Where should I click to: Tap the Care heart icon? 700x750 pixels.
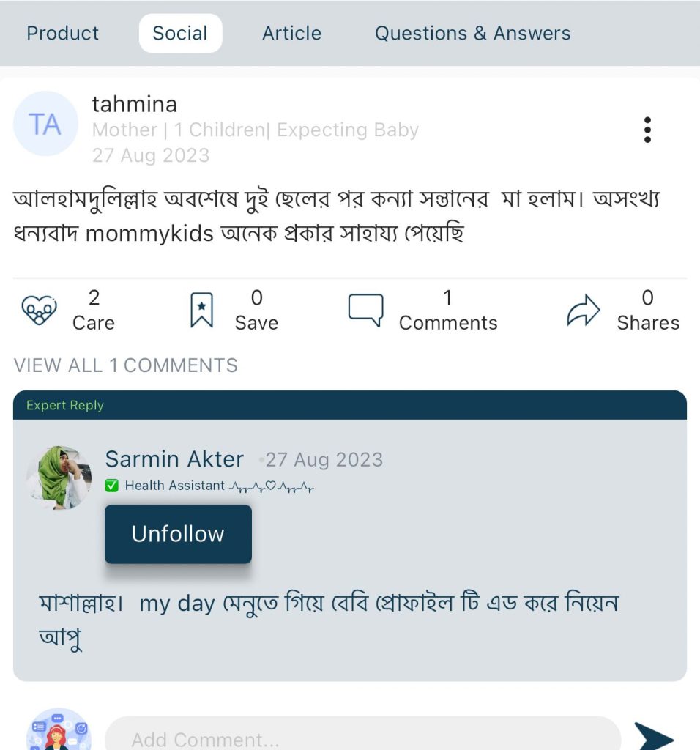[x=39, y=311]
